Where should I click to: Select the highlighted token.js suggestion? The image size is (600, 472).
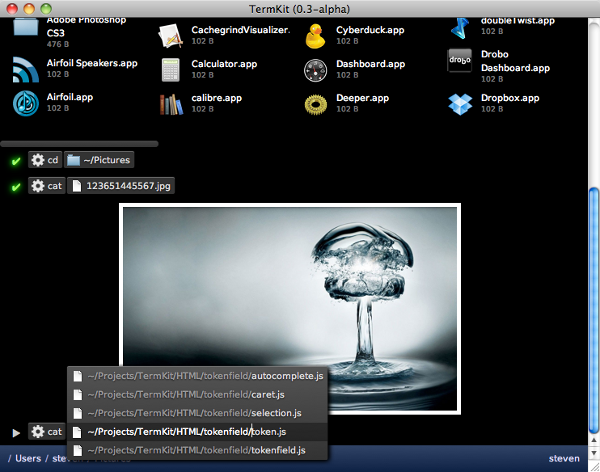point(197,432)
